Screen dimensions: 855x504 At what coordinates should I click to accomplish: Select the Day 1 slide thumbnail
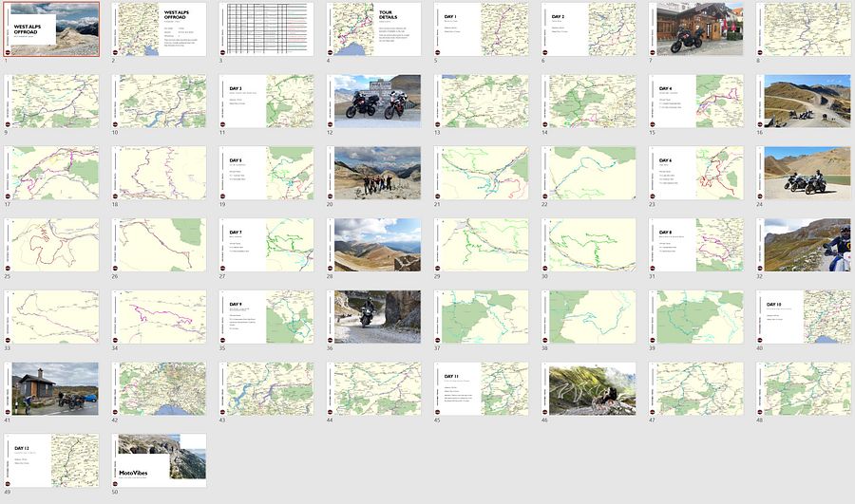[x=482, y=29]
